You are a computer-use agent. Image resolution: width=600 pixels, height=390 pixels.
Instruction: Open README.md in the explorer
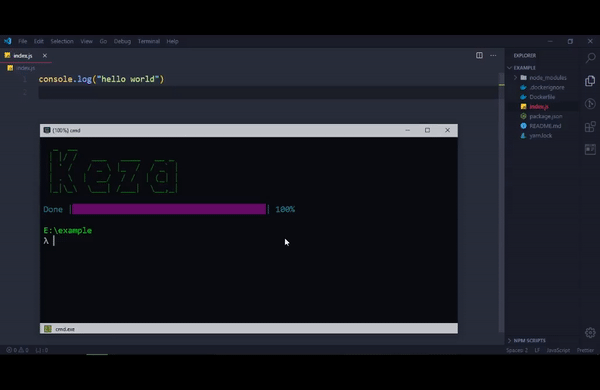(545, 126)
